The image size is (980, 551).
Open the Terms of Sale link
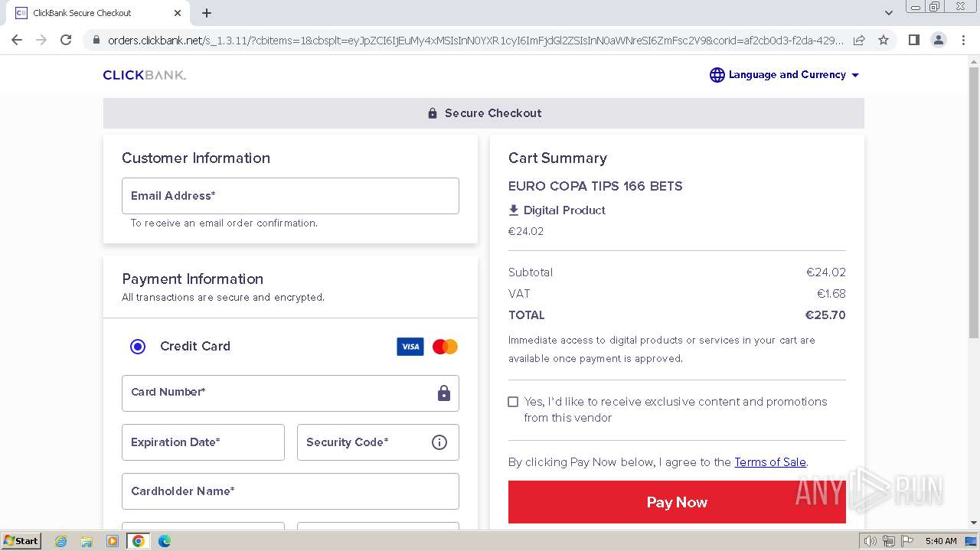[x=769, y=462]
